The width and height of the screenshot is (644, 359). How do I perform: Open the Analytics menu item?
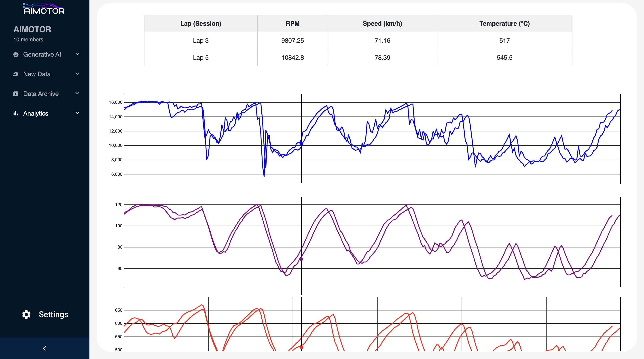tap(36, 114)
